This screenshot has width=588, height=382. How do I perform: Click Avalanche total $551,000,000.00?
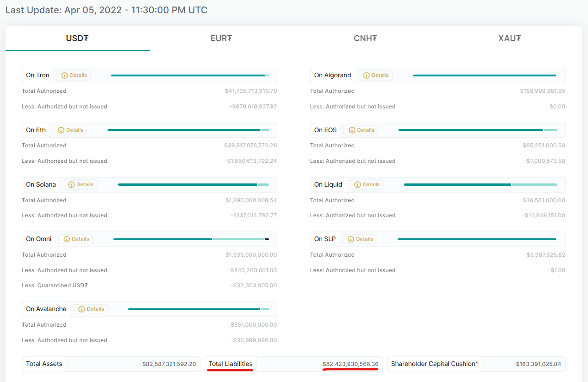254,325
